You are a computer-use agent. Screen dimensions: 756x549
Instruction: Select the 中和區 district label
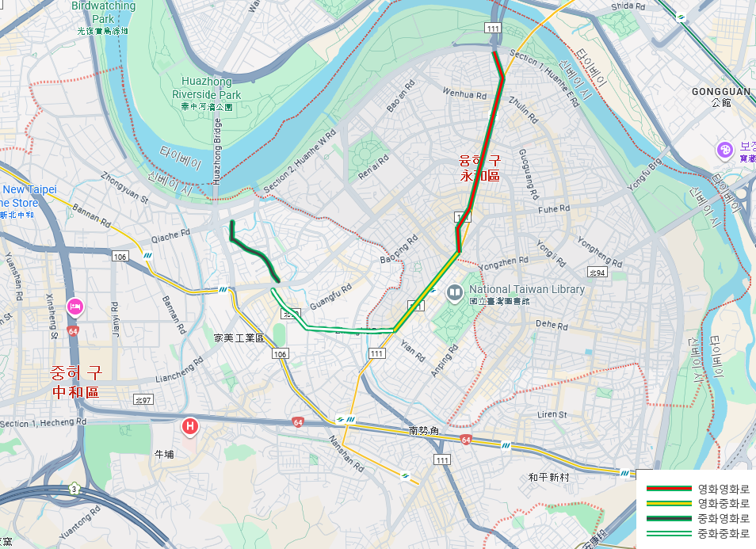[76, 392]
